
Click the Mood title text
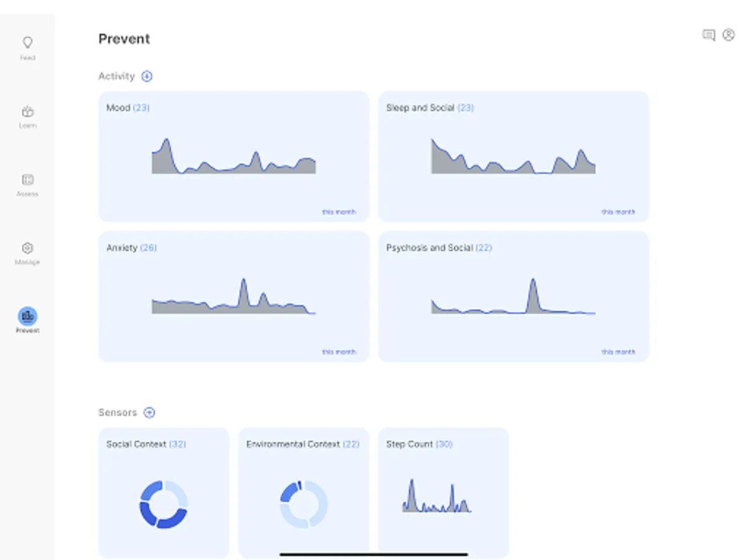(x=118, y=108)
